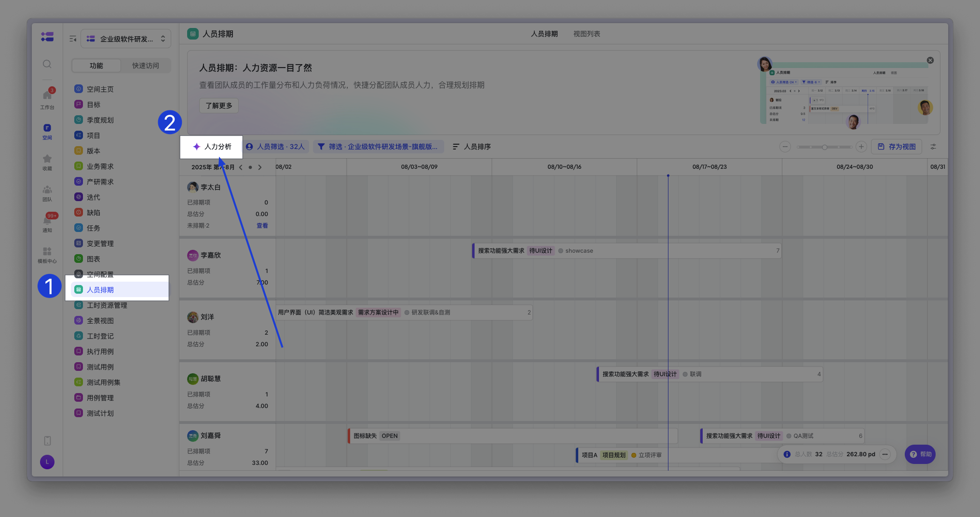Close the staff scheduling intro banner
This screenshot has width=980, height=517.
point(930,60)
